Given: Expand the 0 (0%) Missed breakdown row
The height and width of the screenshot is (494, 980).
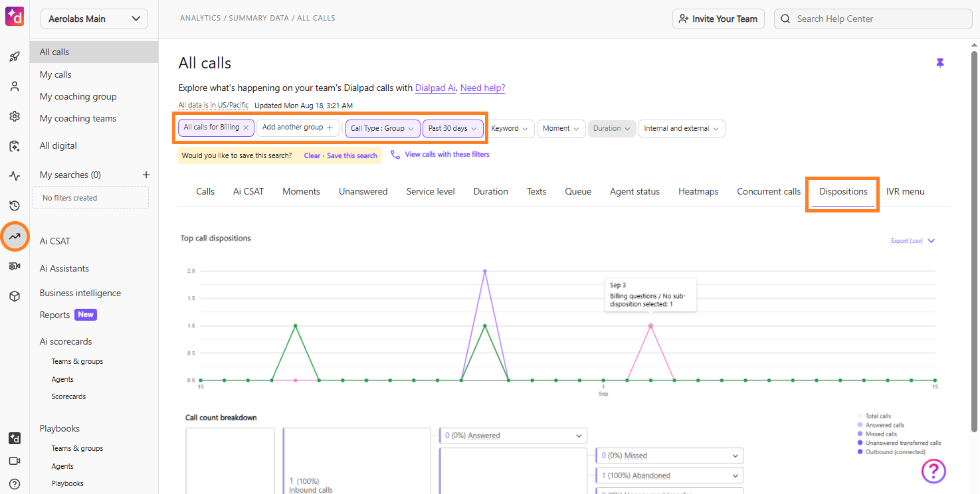Looking at the screenshot, I should pos(670,455).
